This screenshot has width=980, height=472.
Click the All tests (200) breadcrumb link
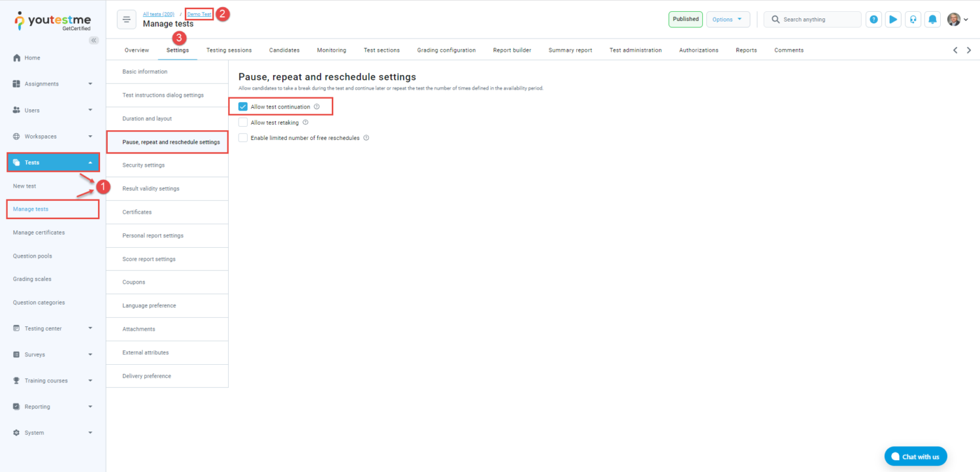click(x=158, y=14)
